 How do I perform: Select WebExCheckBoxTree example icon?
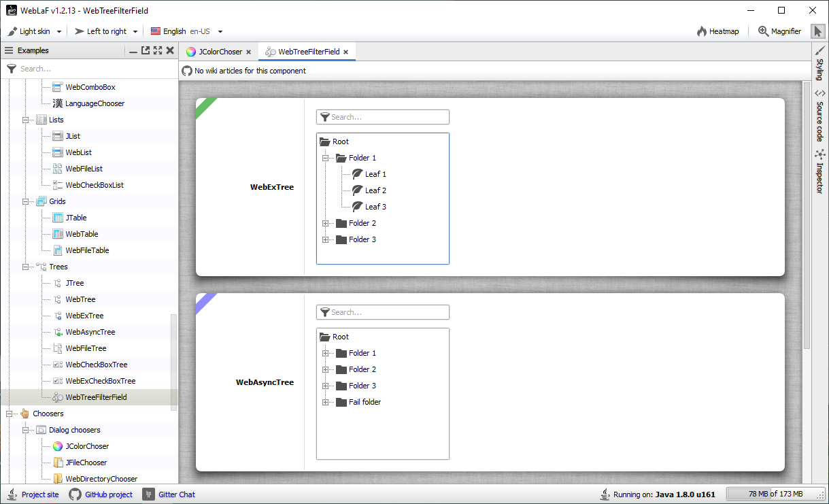58,381
